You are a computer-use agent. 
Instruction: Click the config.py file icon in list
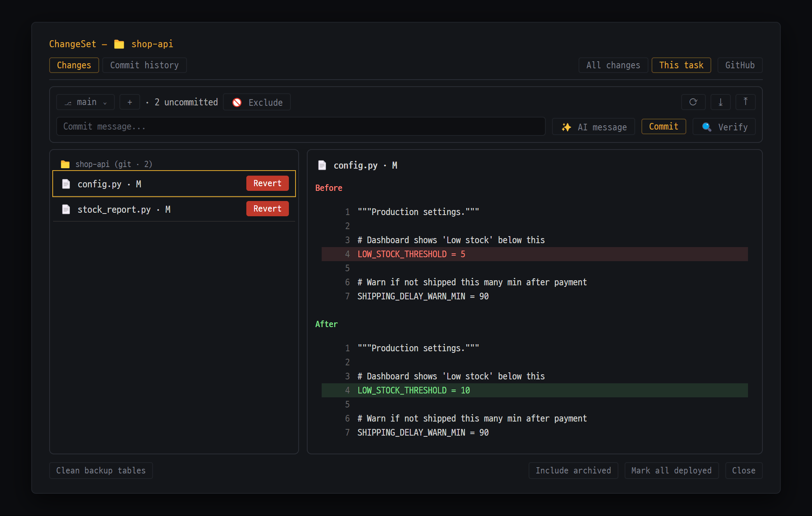click(66, 184)
